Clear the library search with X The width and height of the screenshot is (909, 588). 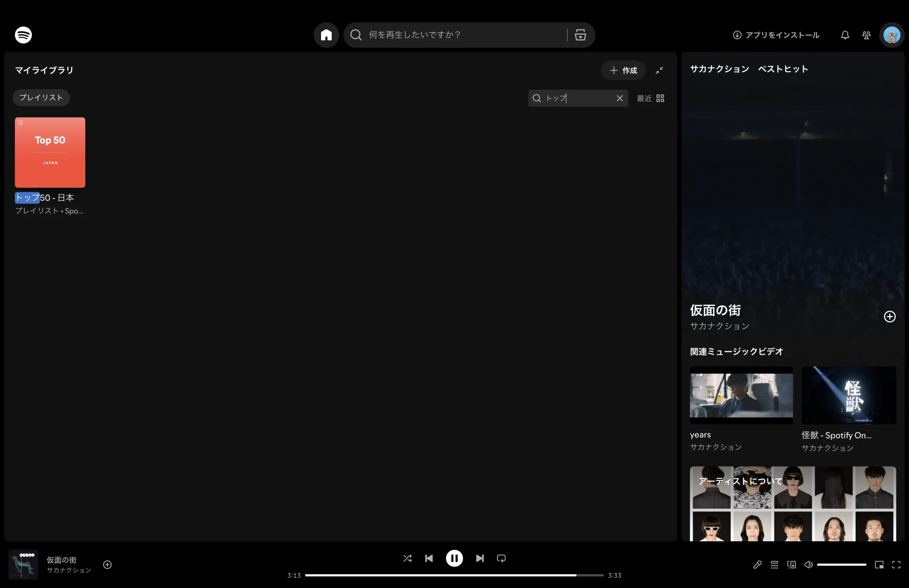620,98
